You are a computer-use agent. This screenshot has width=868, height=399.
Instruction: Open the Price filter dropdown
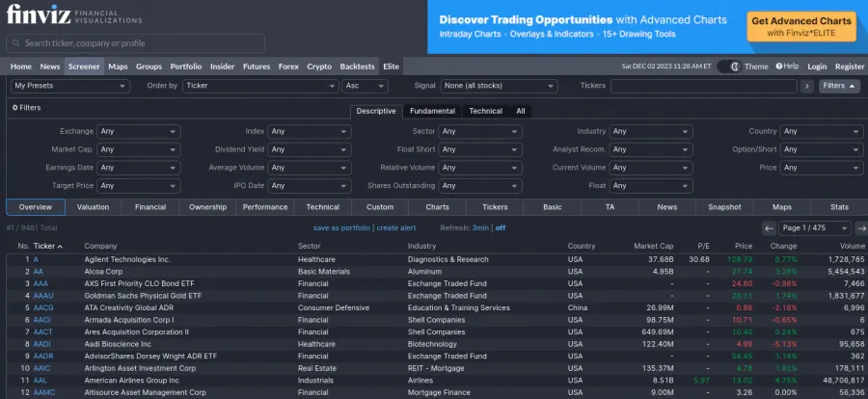[x=822, y=168]
